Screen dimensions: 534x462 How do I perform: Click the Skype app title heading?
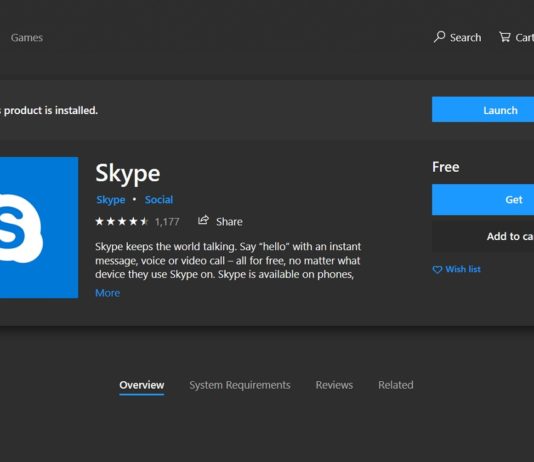click(x=128, y=174)
